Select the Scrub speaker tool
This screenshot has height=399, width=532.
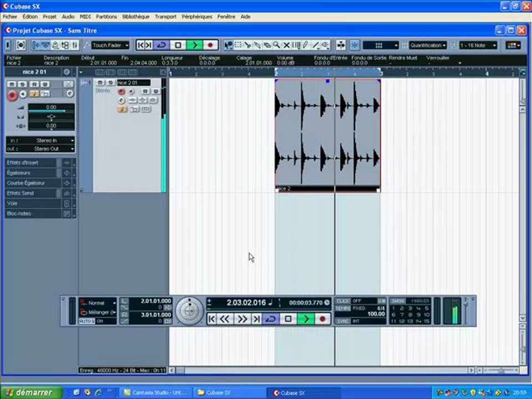point(325,45)
